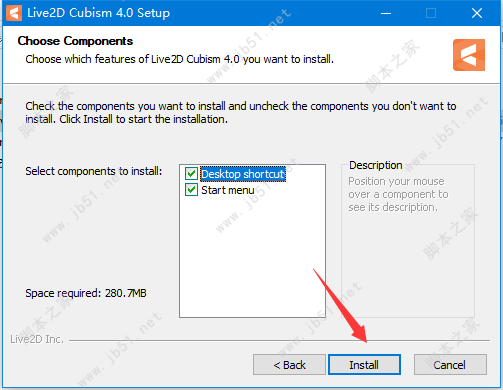Click the Live2D Cubism 4.0 Setup title text
This screenshot has width=503, height=390.
tap(99, 13)
